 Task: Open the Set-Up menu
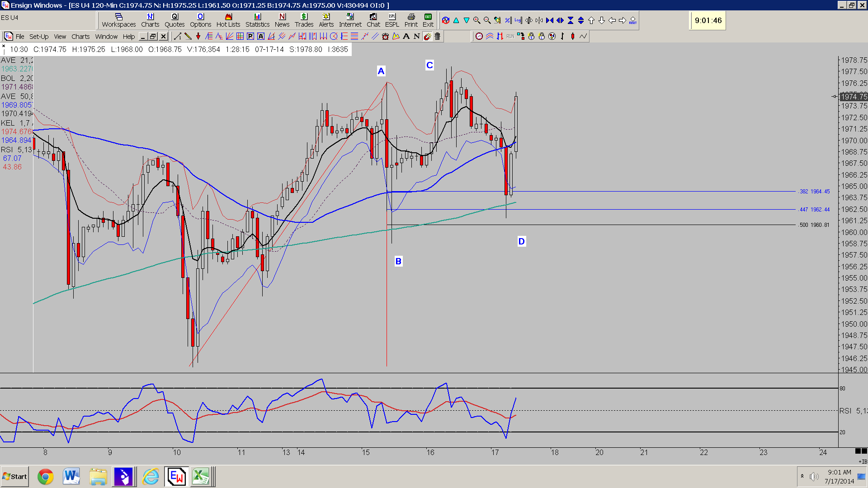click(39, 37)
